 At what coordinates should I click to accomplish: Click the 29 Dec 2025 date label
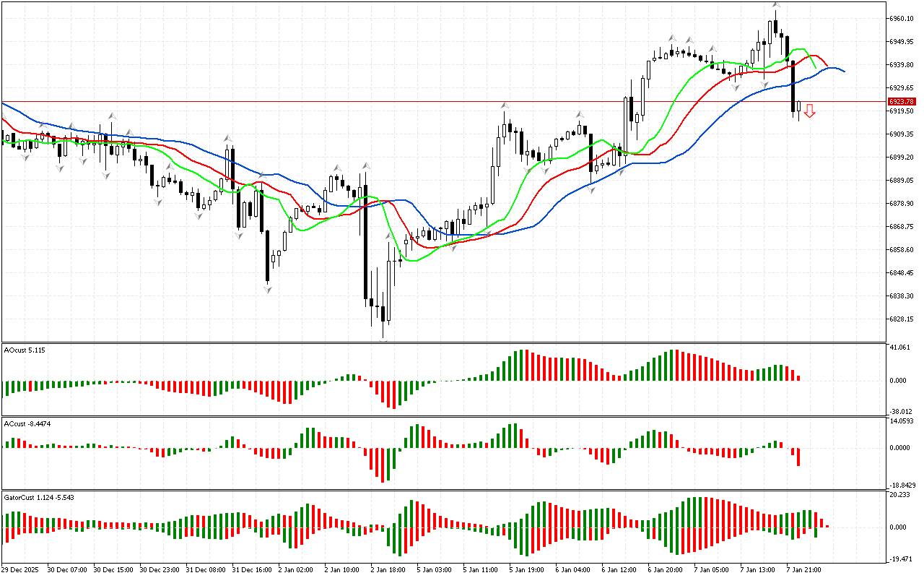(x=22, y=570)
